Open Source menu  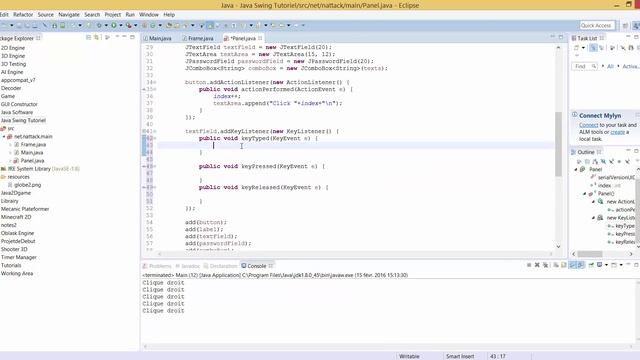pos(45,14)
